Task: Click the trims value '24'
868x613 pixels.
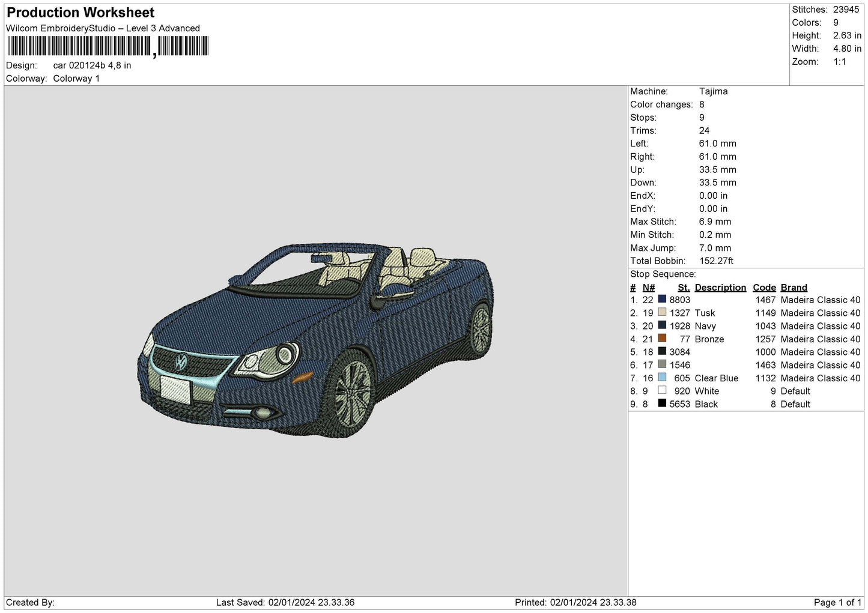Action: click(704, 130)
